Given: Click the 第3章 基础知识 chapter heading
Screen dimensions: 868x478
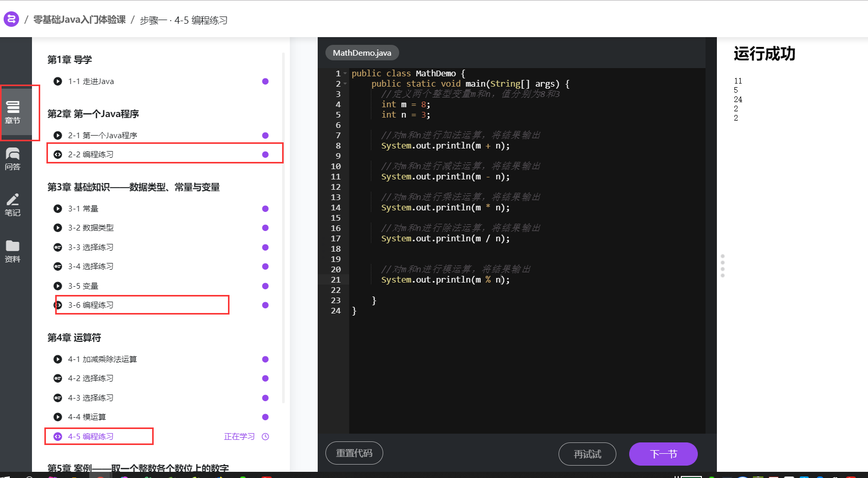Looking at the screenshot, I should click(134, 187).
